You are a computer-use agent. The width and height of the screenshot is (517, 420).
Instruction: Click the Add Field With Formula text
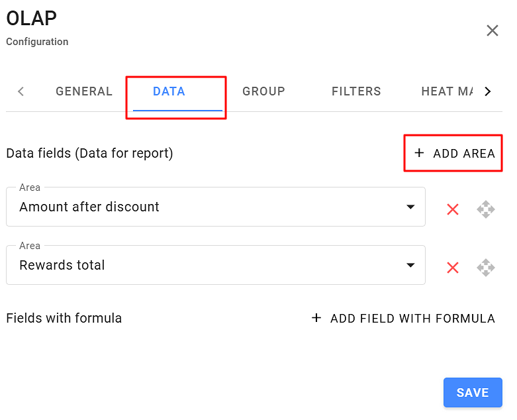coord(412,319)
